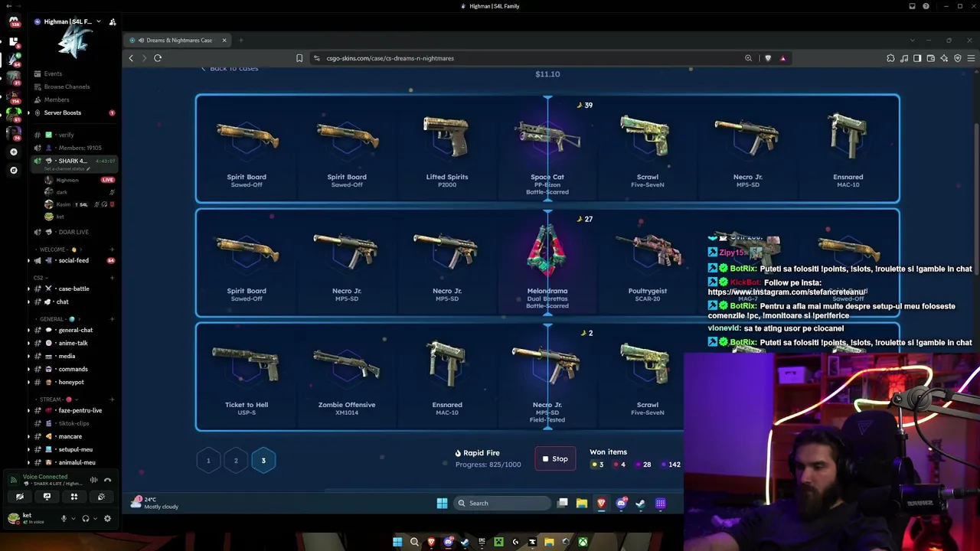Open zoom control in address bar
The image size is (980, 551).
748,58
